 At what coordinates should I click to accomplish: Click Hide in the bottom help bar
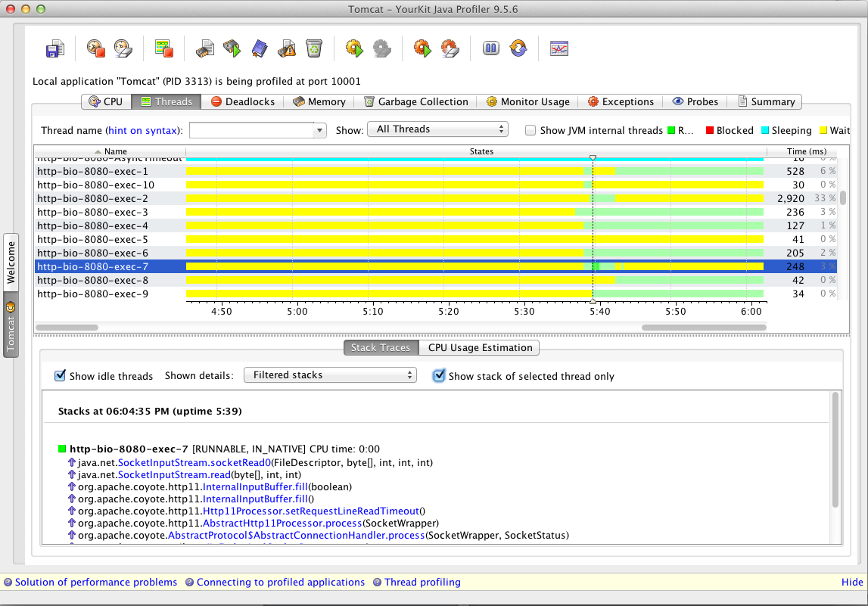coord(851,582)
